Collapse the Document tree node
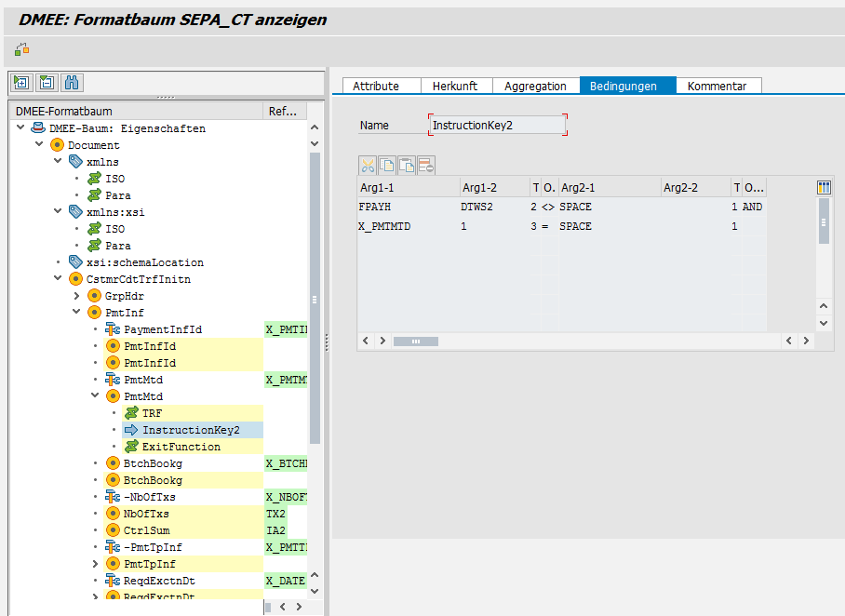The height and width of the screenshot is (616, 845). coord(39,145)
